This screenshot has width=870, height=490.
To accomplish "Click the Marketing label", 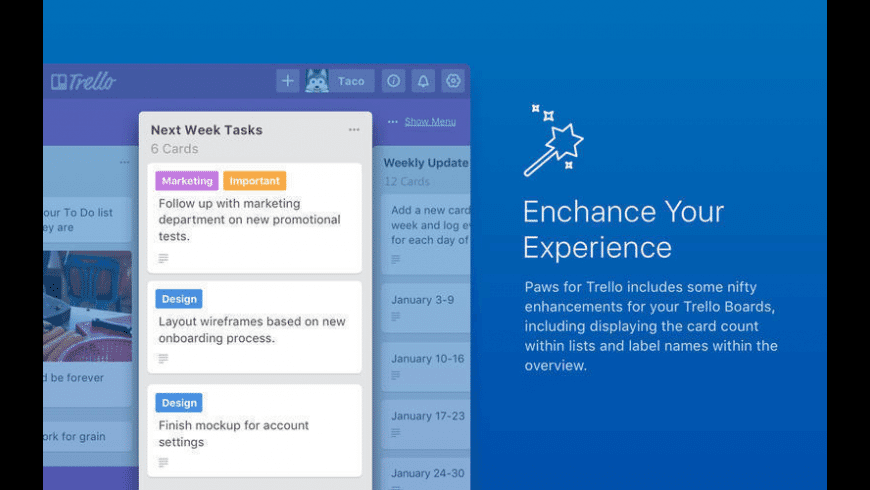I will click(187, 181).
